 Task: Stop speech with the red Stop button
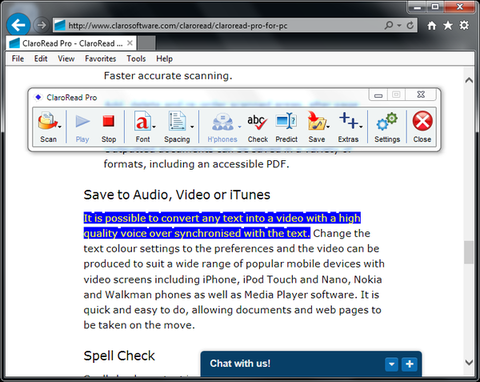click(x=109, y=121)
